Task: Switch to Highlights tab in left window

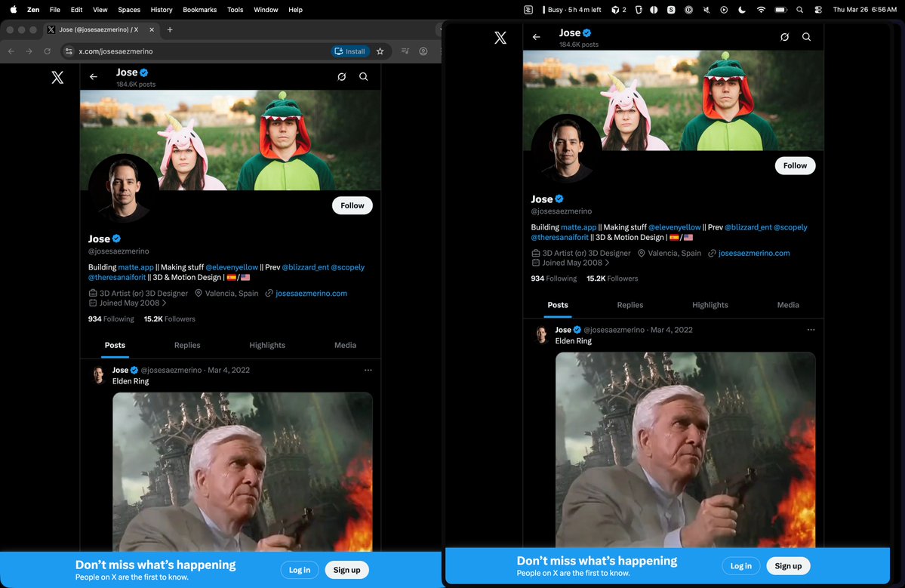Action: tap(267, 345)
